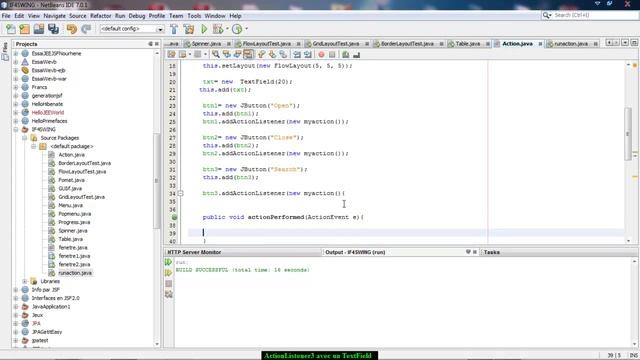Screen dimensions: 640x360
Task: Click the Projects panel vertical scrollbar
Action: [x=157, y=180]
